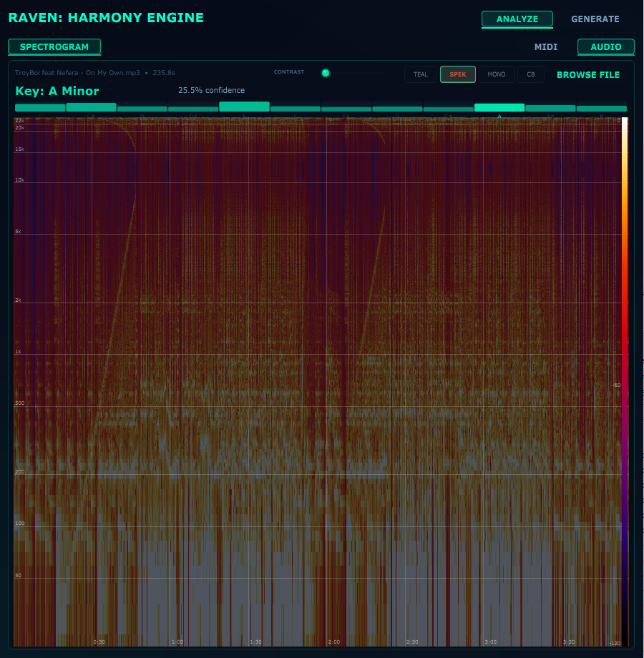Screen dimensions: 644x658
Task: Click BROWSE FILE to load a new track
Action: click(587, 74)
